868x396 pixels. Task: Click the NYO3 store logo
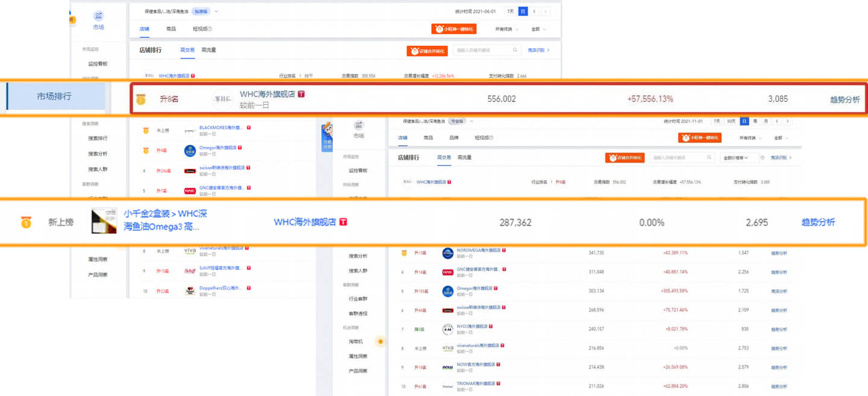(447, 330)
